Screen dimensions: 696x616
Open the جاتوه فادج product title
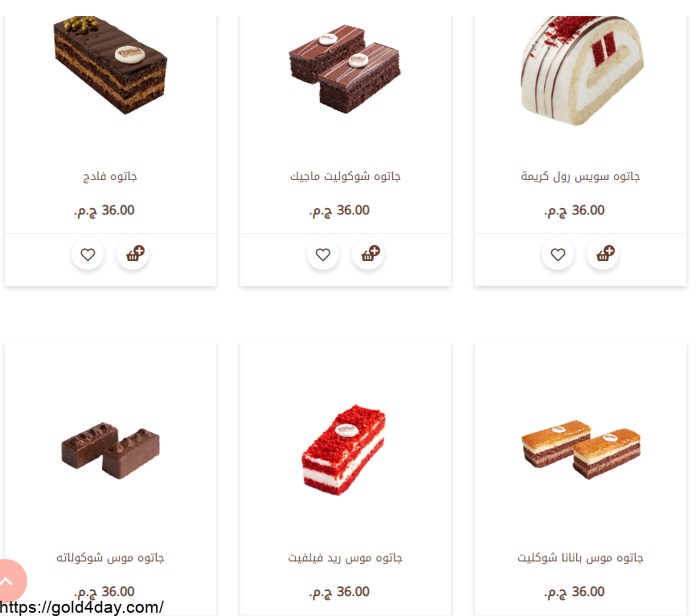coord(110,176)
